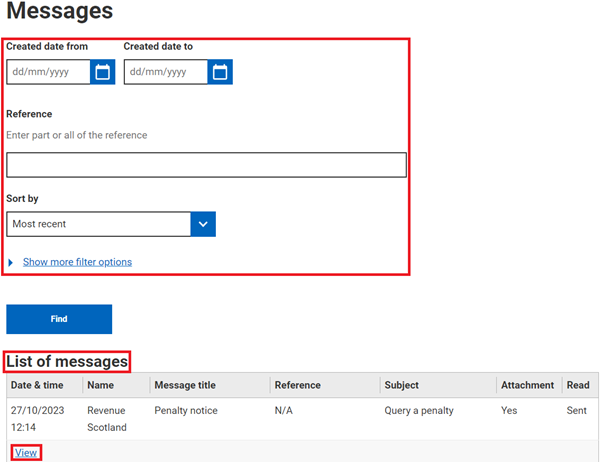
Task: Click the Created date to input field
Action: click(166, 72)
